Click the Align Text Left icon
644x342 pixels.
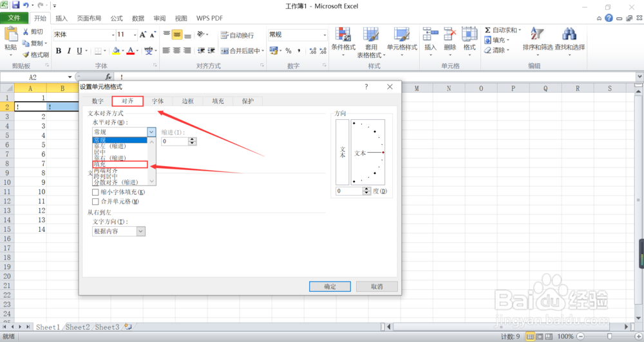(x=166, y=50)
